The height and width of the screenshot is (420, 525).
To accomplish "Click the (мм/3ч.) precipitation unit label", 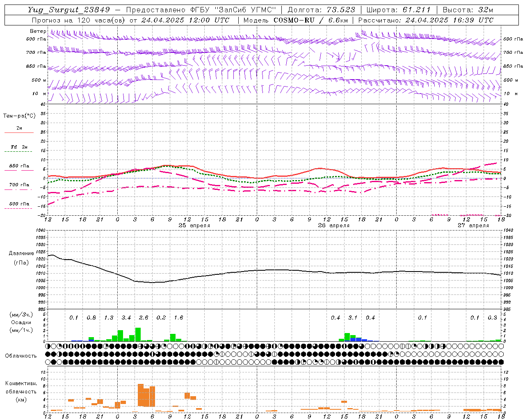I will coord(21,315).
